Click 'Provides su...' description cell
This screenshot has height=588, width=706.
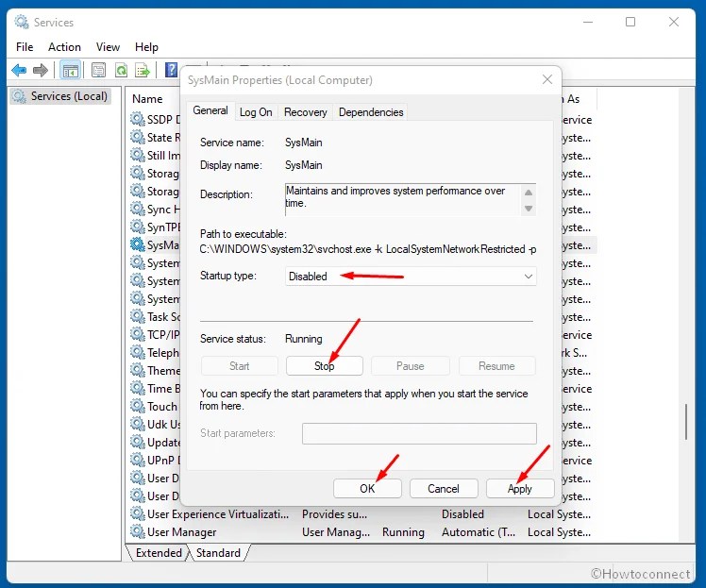[x=334, y=514]
